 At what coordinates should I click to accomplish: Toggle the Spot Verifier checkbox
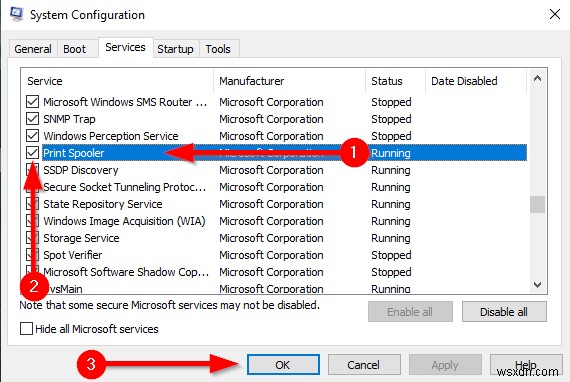(x=32, y=255)
